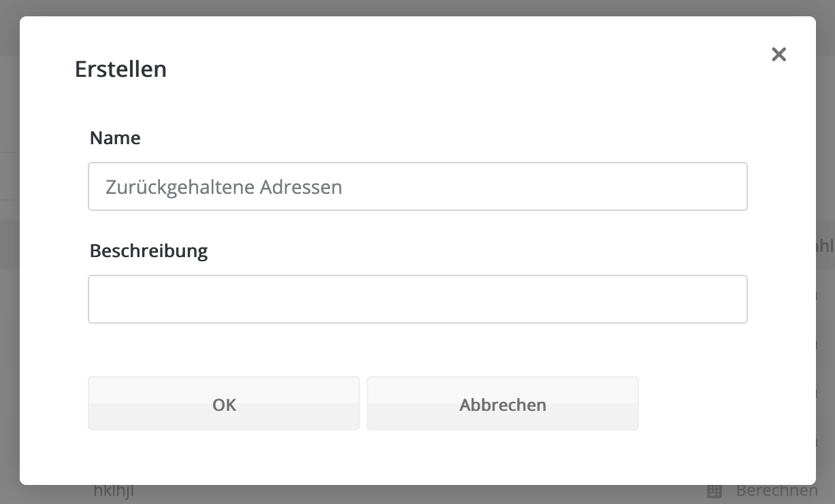Image resolution: width=835 pixels, height=504 pixels.
Task: Cancel the Erstellen form via Abbrechen
Action: tap(502, 404)
